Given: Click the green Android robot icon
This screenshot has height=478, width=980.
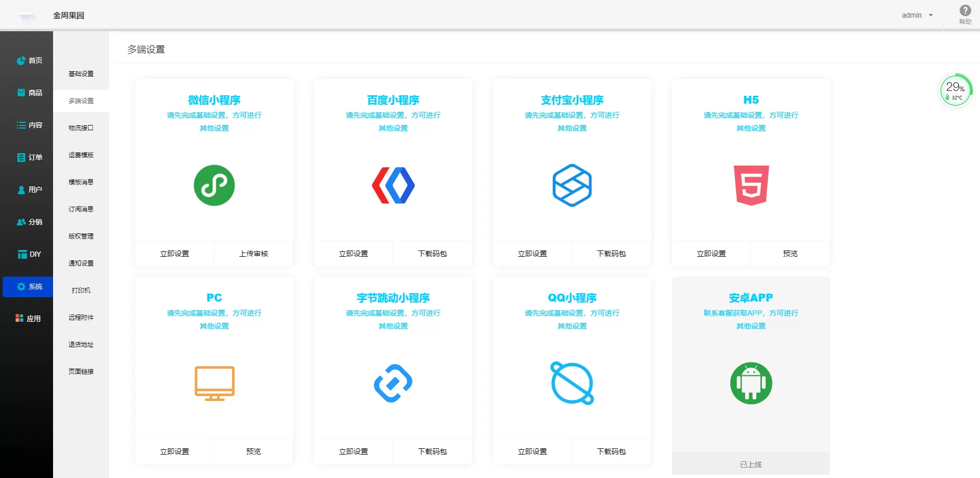Looking at the screenshot, I should tap(751, 383).
